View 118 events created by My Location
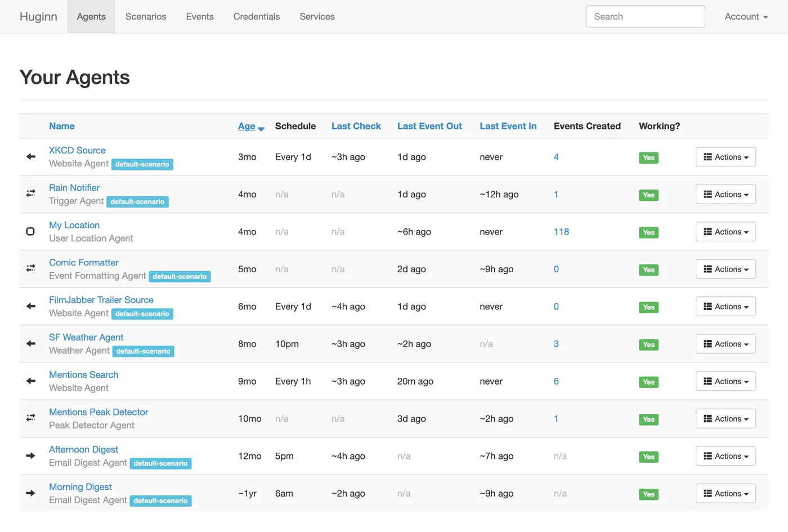This screenshot has height=532, width=788. click(561, 232)
